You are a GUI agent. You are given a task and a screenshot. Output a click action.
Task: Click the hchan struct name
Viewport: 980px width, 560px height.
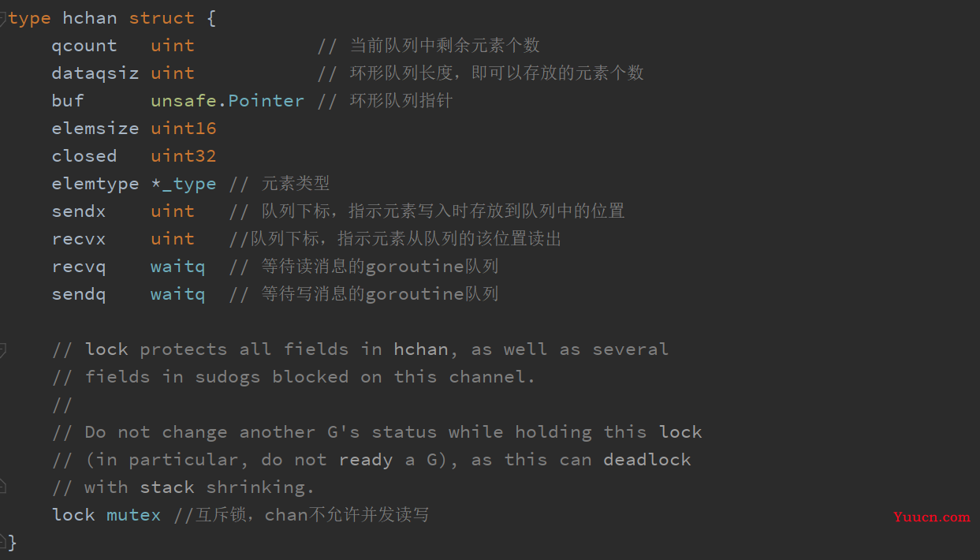click(x=90, y=18)
